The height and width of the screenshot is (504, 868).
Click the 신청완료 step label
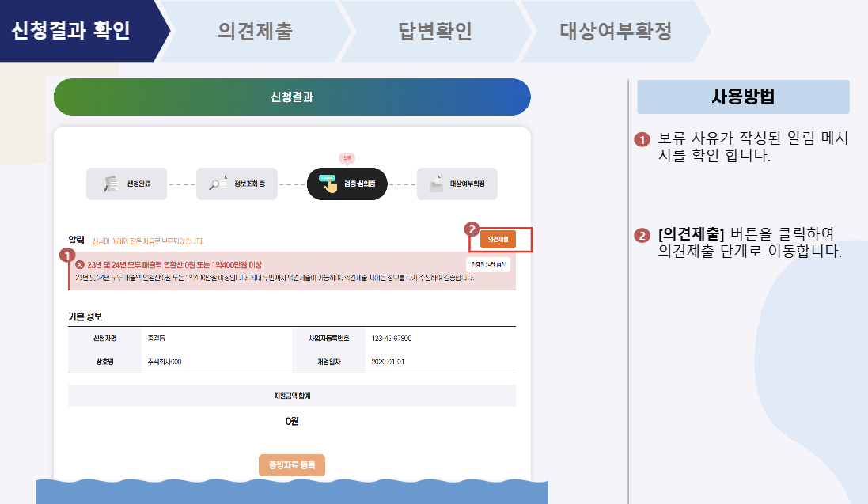click(x=138, y=184)
